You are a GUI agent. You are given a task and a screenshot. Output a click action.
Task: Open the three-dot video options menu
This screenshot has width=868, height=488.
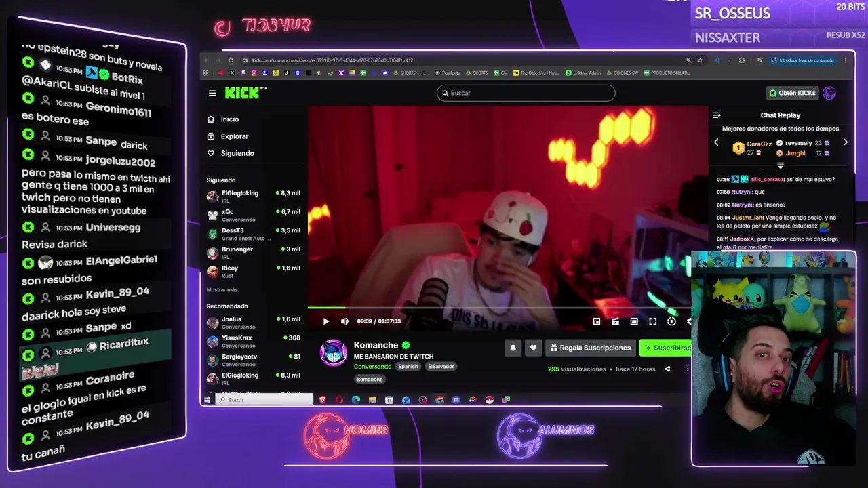[x=687, y=369]
